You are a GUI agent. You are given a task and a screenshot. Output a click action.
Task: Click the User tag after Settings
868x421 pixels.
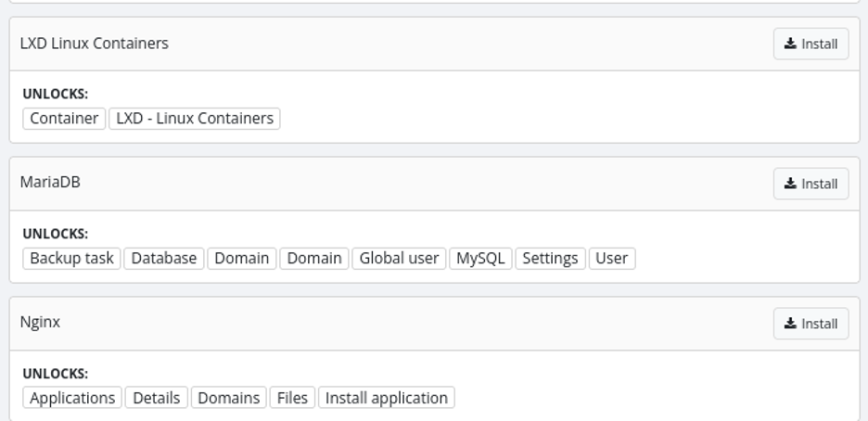point(612,259)
